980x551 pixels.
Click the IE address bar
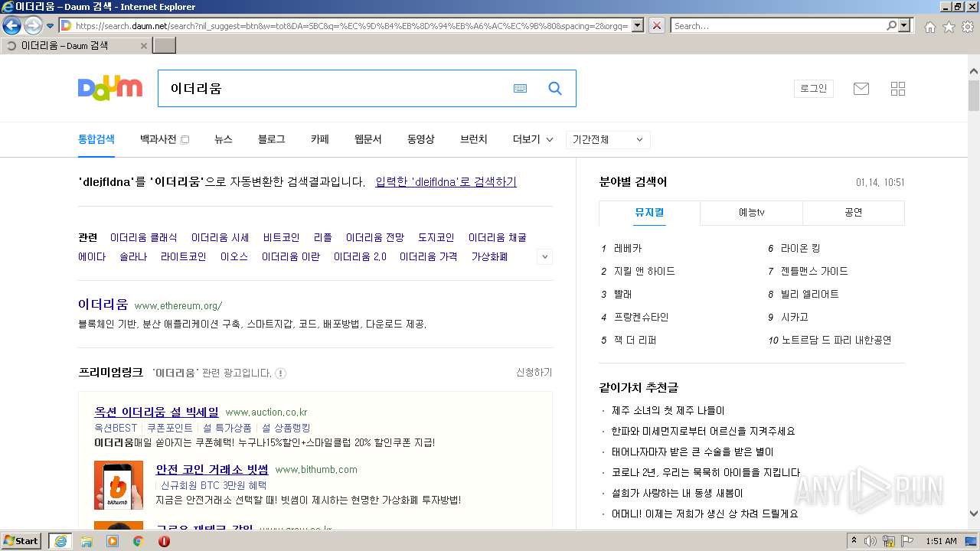pyautogui.click(x=351, y=26)
